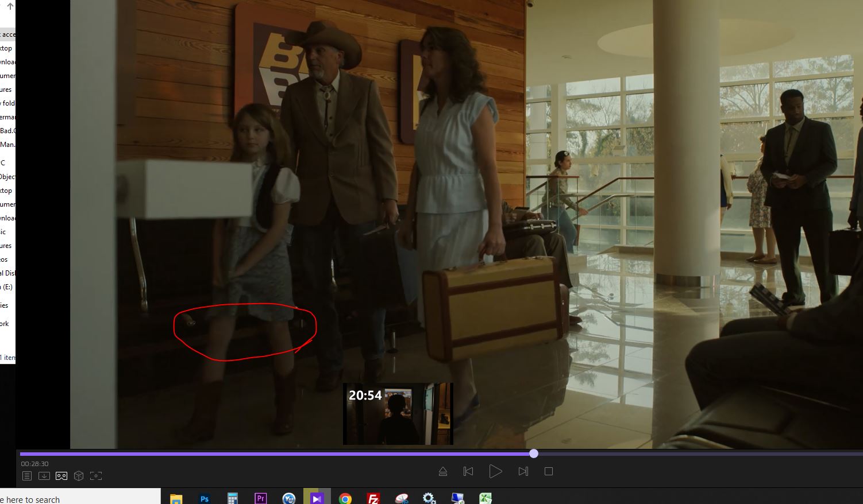Image resolution: width=863 pixels, height=504 pixels.
Task: Open FileZilla from the taskbar
Action: click(x=373, y=498)
